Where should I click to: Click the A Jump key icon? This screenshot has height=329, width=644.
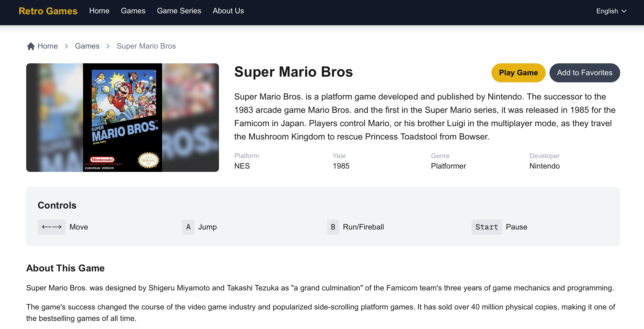click(x=188, y=227)
